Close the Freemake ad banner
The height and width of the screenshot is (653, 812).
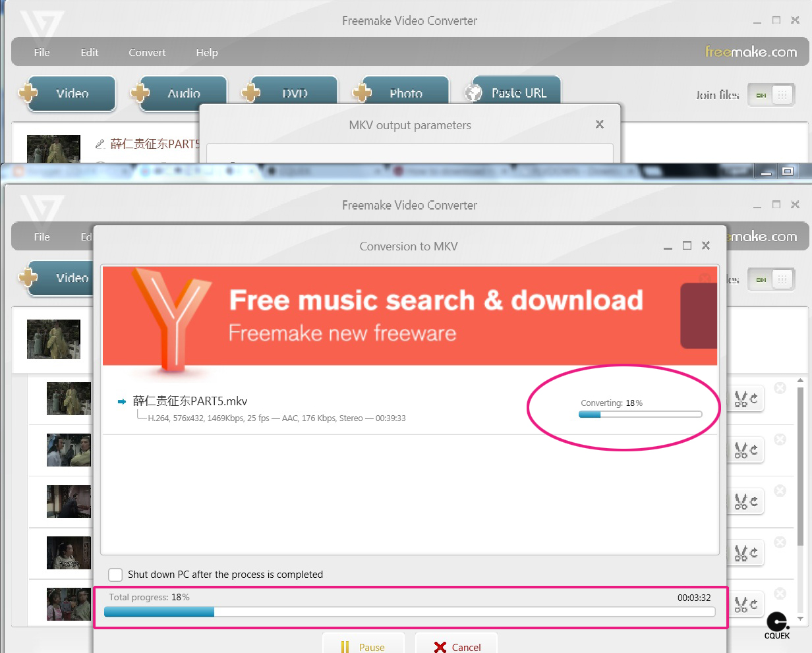tap(705, 277)
